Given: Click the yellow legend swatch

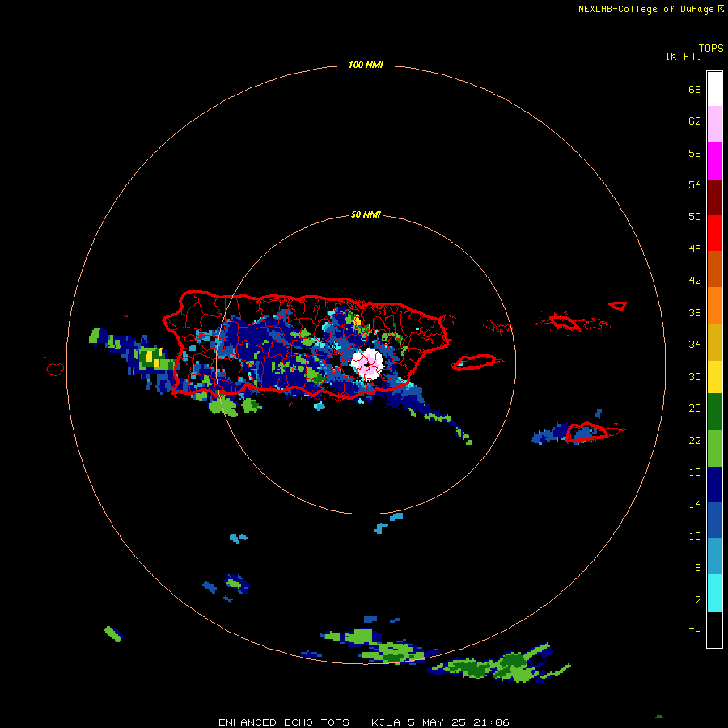Looking at the screenshot, I should (x=714, y=377).
